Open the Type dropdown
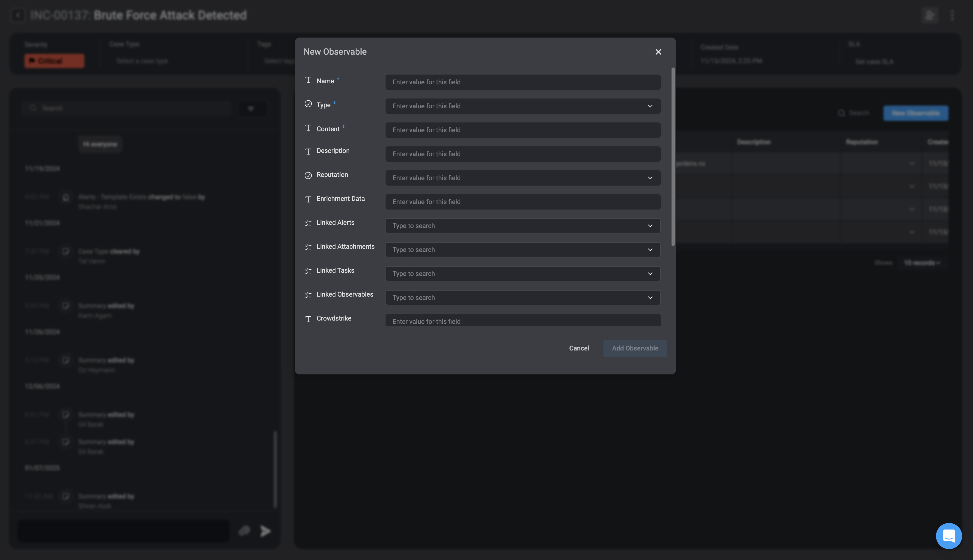Viewport: 973px width, 560px height. click(x=523, y=106)
